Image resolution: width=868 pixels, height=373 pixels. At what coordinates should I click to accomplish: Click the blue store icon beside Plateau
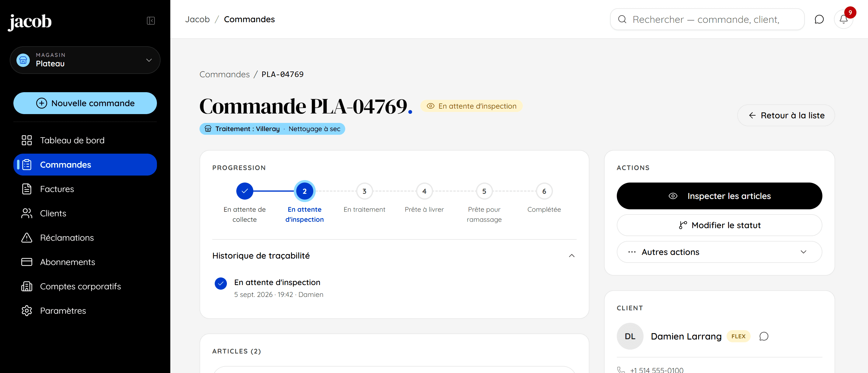point(23,60)
